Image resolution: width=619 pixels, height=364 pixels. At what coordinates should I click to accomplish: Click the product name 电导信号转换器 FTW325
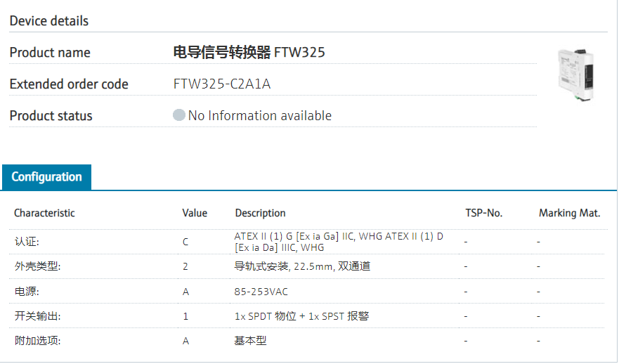coord(249,53)
